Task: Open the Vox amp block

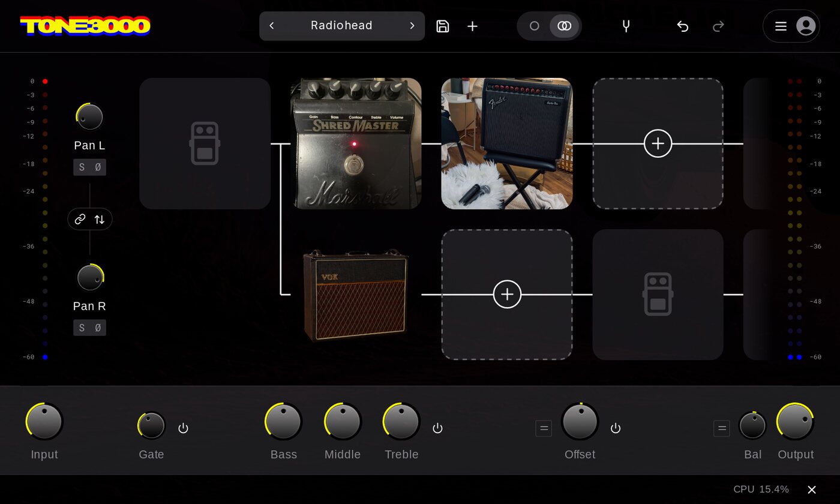Action: coord(356,295)
